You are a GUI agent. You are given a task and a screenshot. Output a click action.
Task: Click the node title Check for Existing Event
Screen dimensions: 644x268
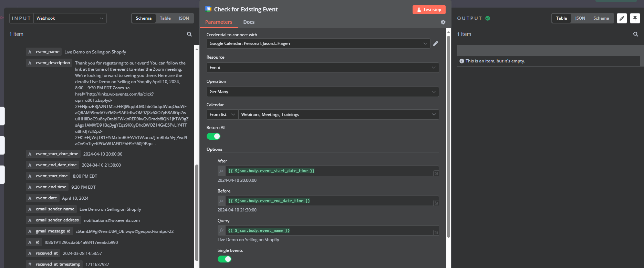click(x=246, y=9)
